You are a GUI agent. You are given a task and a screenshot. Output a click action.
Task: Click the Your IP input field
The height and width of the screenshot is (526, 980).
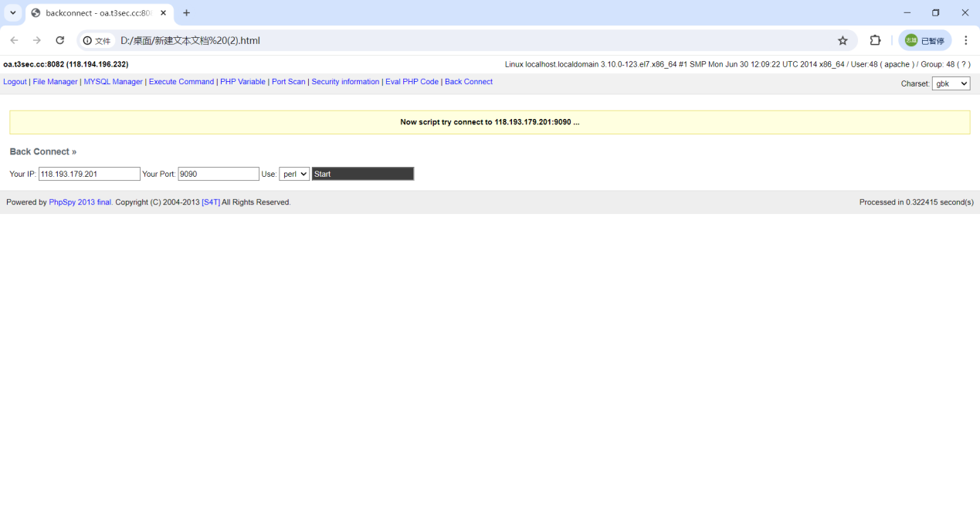tap(90, 174)
